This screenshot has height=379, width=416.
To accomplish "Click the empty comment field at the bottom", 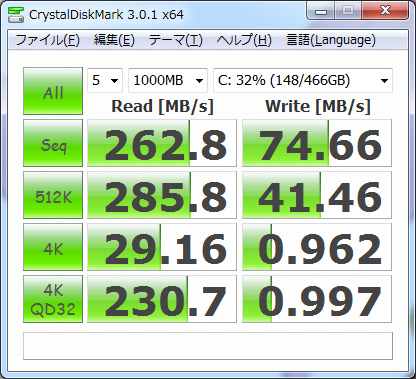I will tap(208, 346).
